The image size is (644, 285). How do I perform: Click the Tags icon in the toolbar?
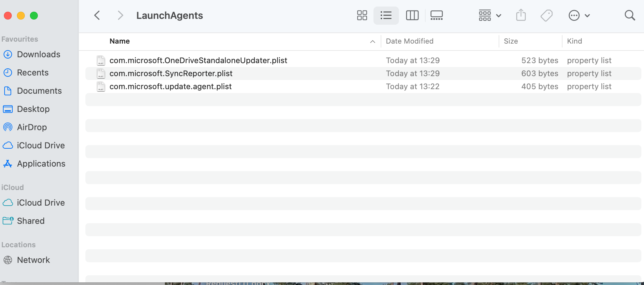(547, 15)
